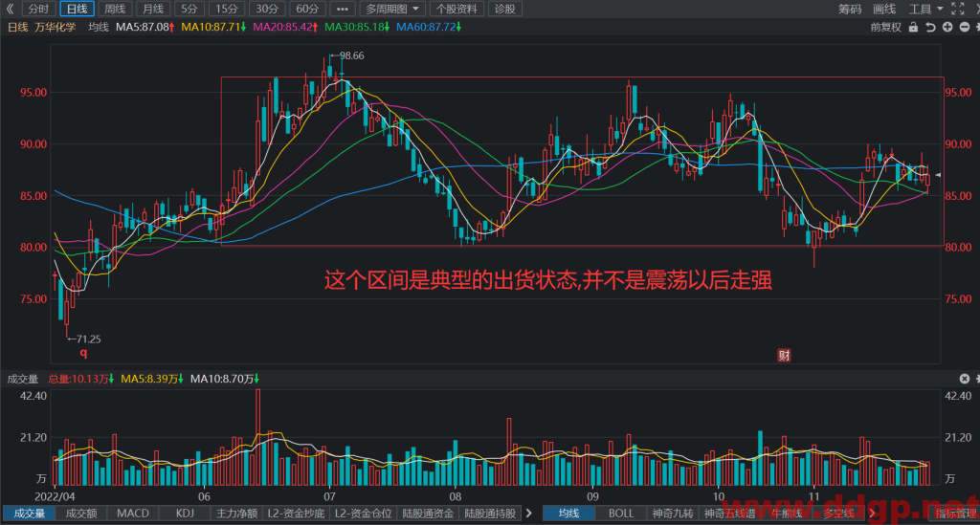The width and height of the screenshot is (980, 525).
Task: Select the 日线 daily period tab
Action: click(x=77, y=9)
